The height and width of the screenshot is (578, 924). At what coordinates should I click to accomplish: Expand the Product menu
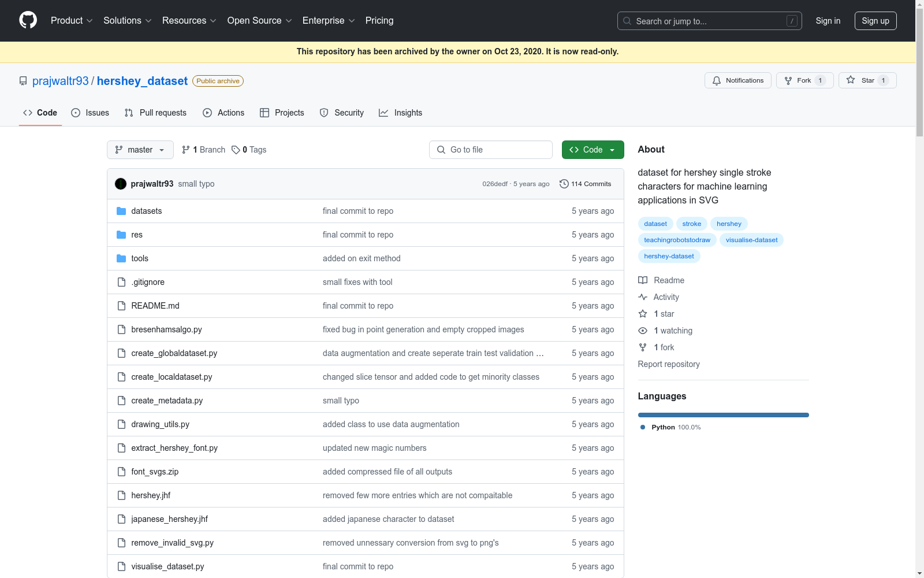[x=72, y=21]
